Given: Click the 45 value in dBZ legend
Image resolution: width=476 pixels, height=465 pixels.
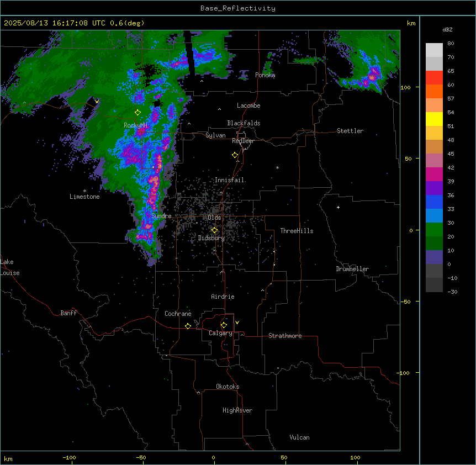Looking at the screenshot, I should (x=451, y=154).
